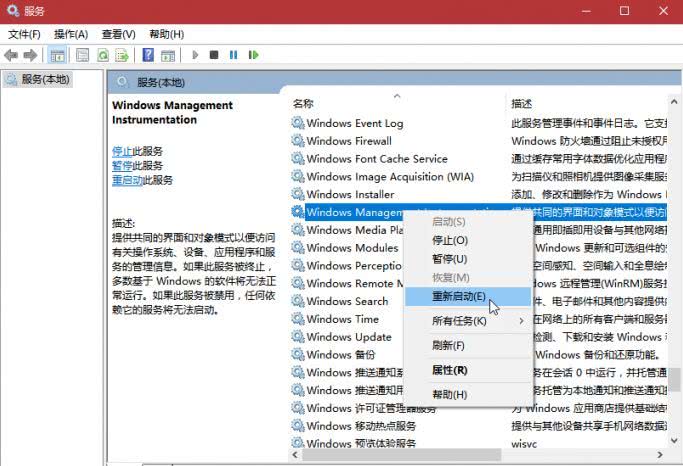The height and width of the screenshot is (466, 683).
Task: Select the Windows Update service
Action: tap(349, 337)
